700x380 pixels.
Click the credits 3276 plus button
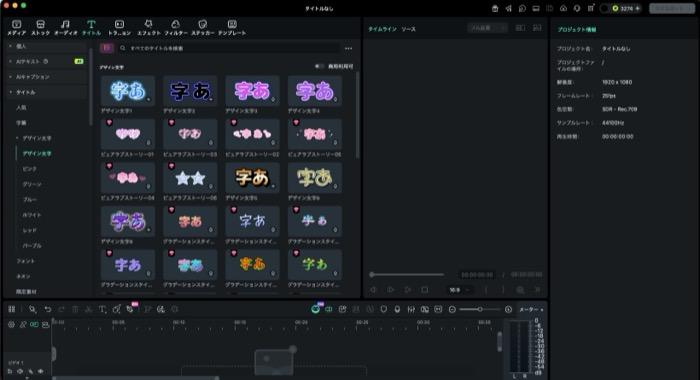pos(638,8)
